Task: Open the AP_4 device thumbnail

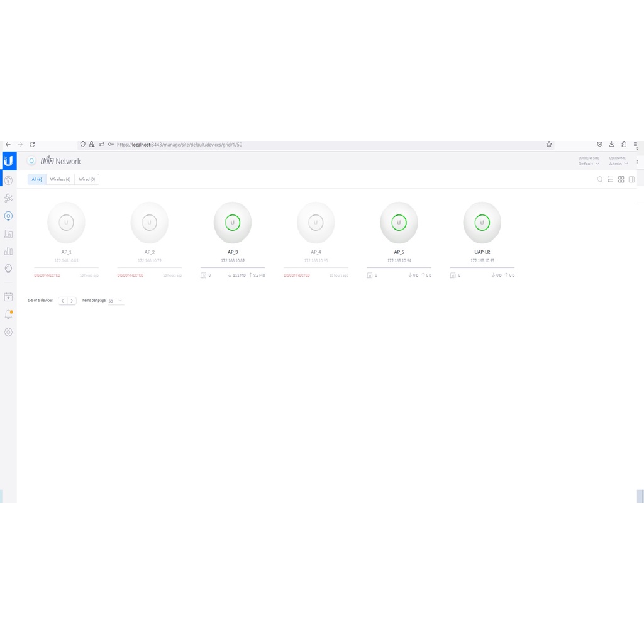Action: 316,223
